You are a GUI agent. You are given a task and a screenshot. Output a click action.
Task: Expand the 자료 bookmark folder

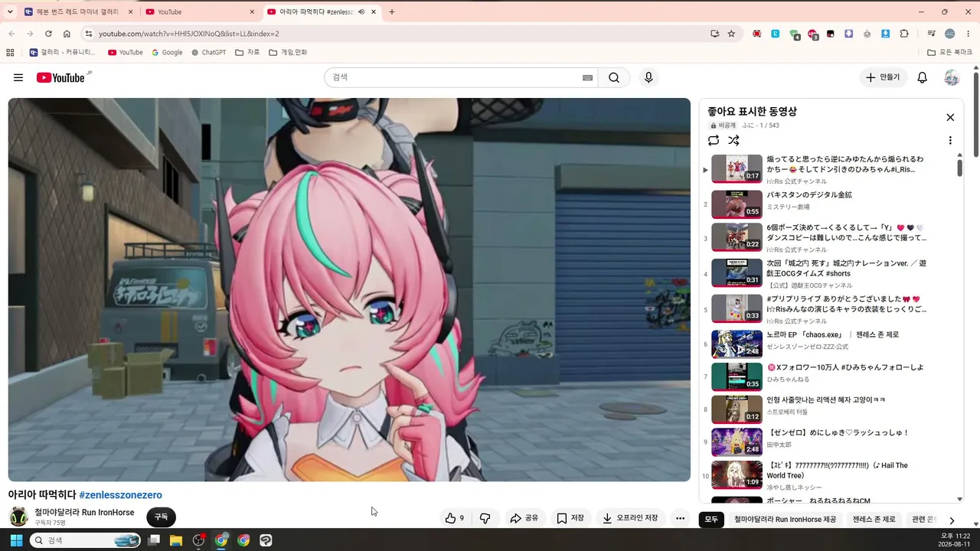click(x=247, y=52)
